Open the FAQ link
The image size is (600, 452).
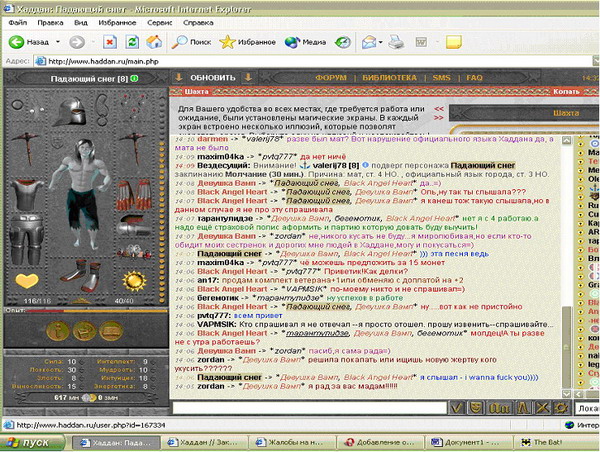(474, 78)
